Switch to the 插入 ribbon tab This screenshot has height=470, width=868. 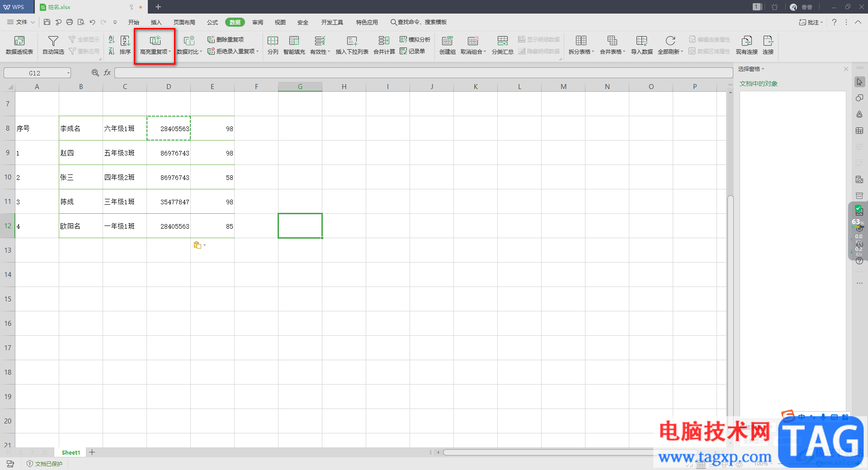coord(156,22)
